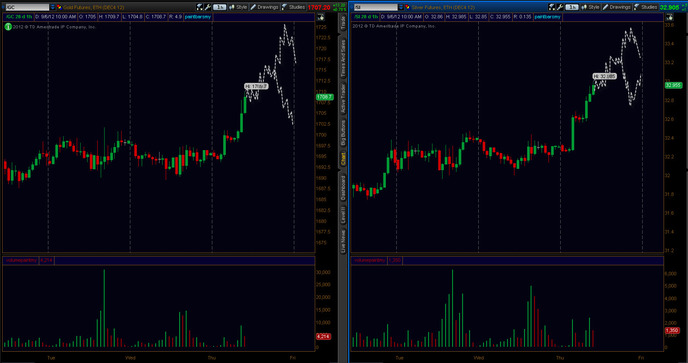
Task: Open the wrench settings icon on gold chart
Action: click(208, 7)
